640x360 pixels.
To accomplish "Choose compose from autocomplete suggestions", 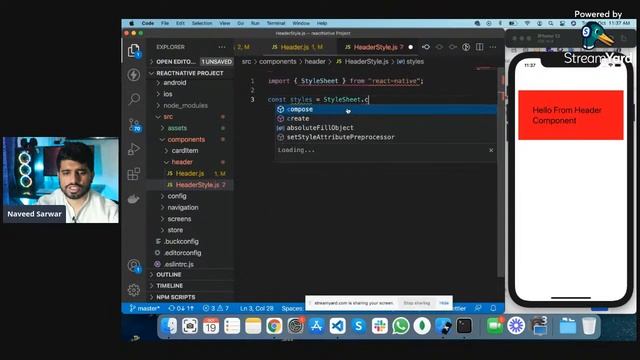I will click(386, 109).
